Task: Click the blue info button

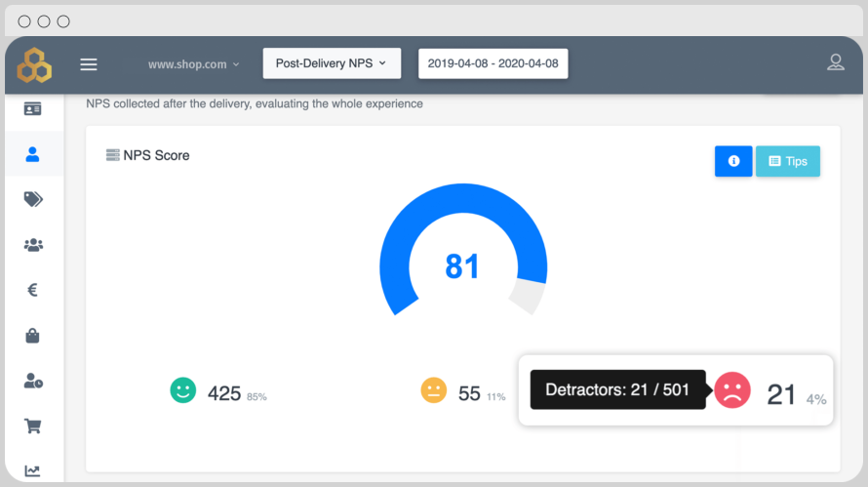Action: 733,161
